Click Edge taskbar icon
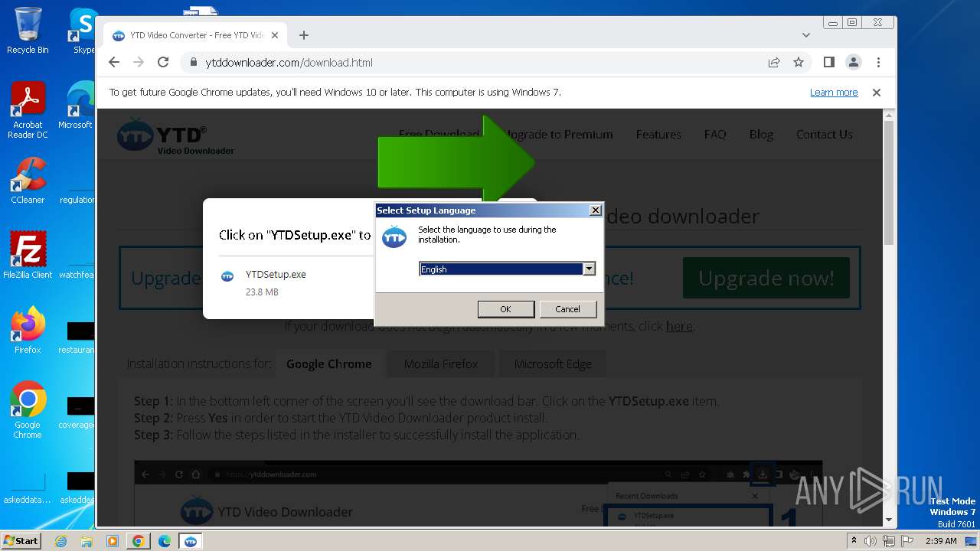980x551 pixels. (x=165, y=541)
